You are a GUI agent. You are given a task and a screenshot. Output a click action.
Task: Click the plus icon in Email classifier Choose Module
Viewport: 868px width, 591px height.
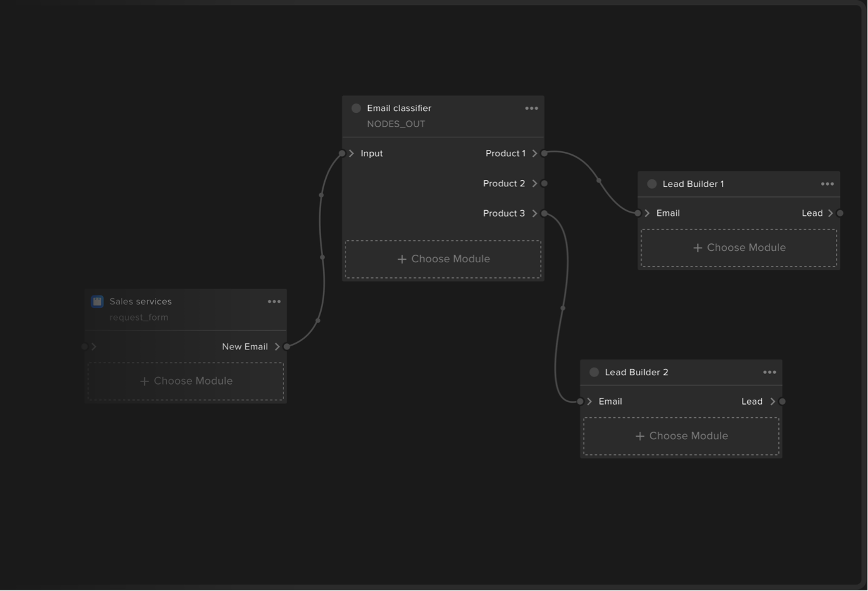[x=401, y=258]
